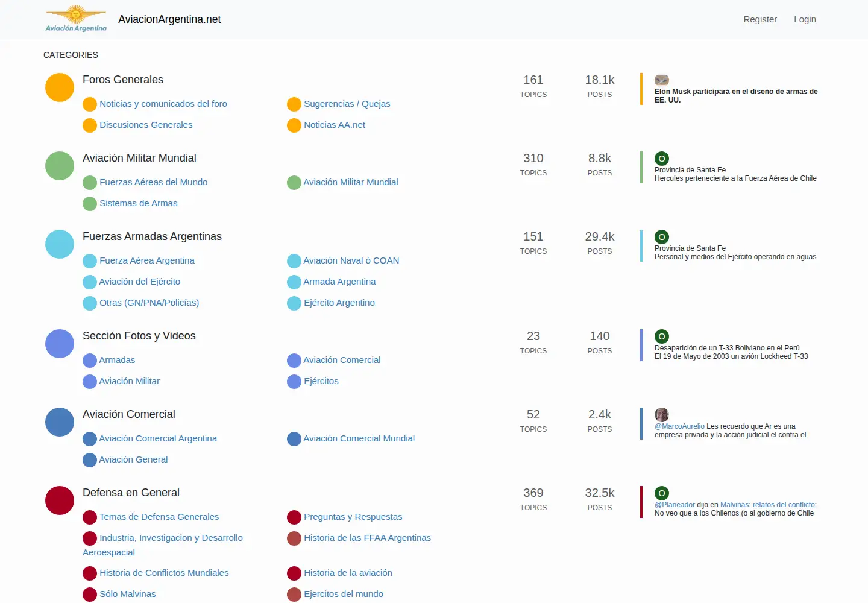Follow the Malvinas: relatos del conflicto link
The height and width of the screenshot is (603, 868).
(x=767, y=505)
